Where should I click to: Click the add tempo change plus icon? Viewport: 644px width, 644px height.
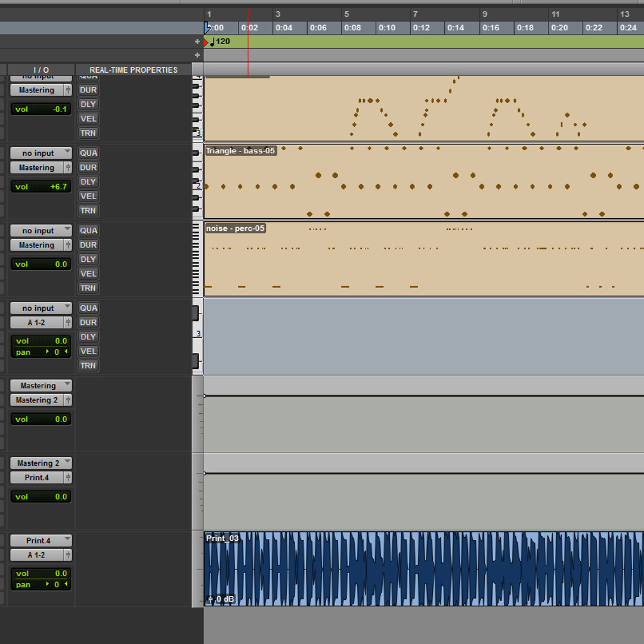coord(197,42)
